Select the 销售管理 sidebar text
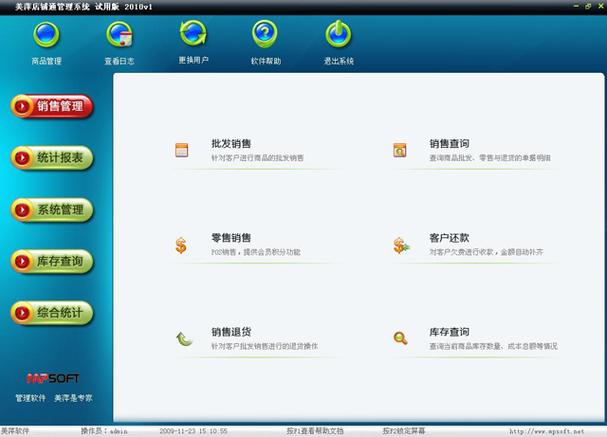The height and width of the screenshot is (437, 607). point(60,106)
